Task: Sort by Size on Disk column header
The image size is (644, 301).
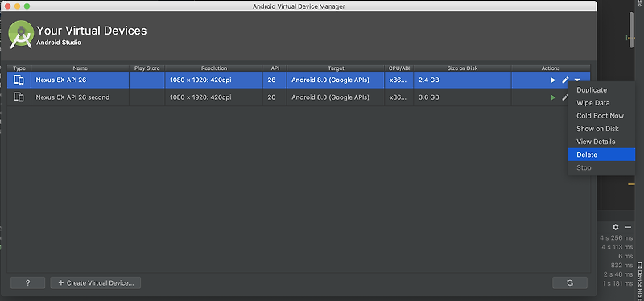Action: pos(462,68)
